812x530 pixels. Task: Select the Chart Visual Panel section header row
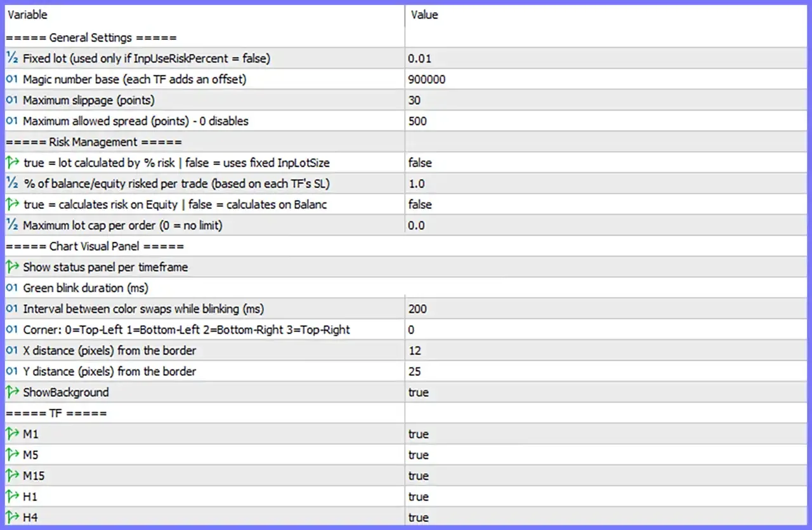pyautogui.click(x=406, y=246)
